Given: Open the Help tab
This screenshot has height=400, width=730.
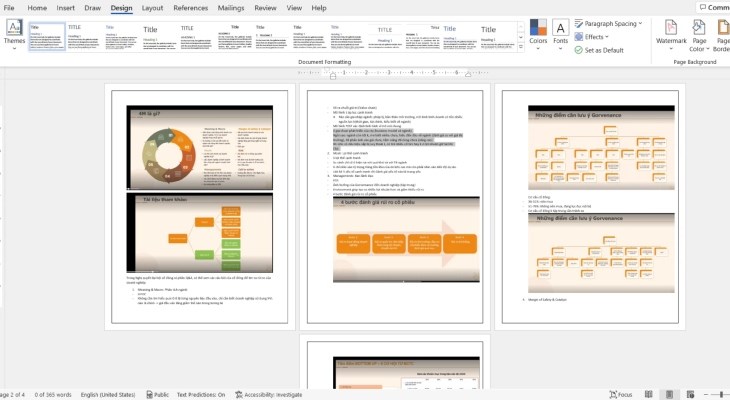Looking at the screenshot, I should pos(319,8).
